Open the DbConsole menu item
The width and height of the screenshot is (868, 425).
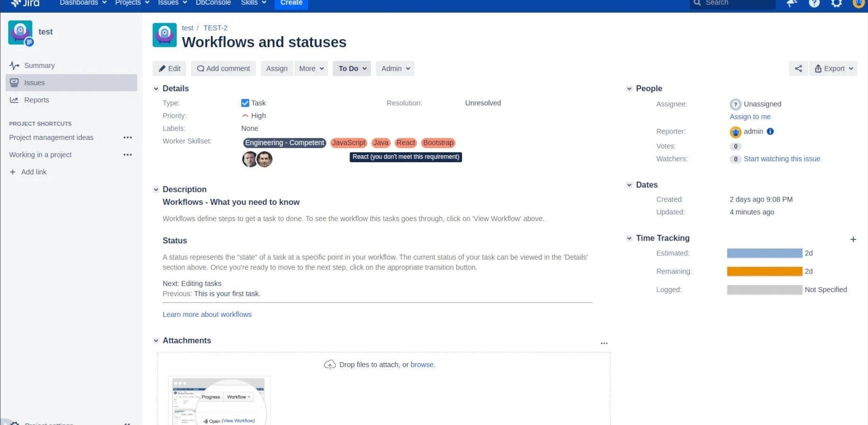click(213, 3)
